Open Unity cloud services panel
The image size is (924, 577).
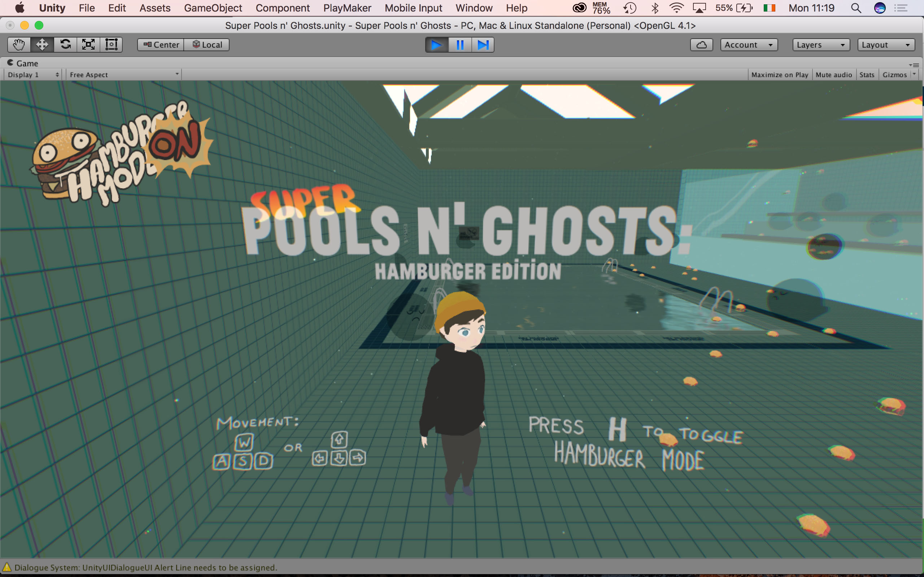701,45
